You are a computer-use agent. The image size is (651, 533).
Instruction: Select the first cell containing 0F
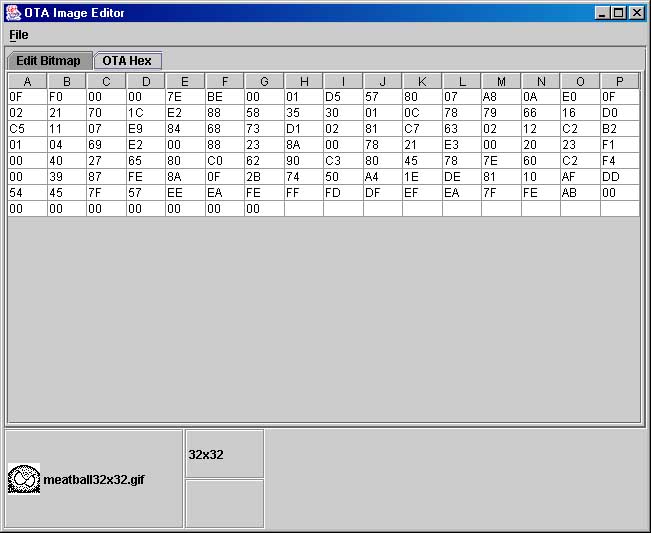27,97
